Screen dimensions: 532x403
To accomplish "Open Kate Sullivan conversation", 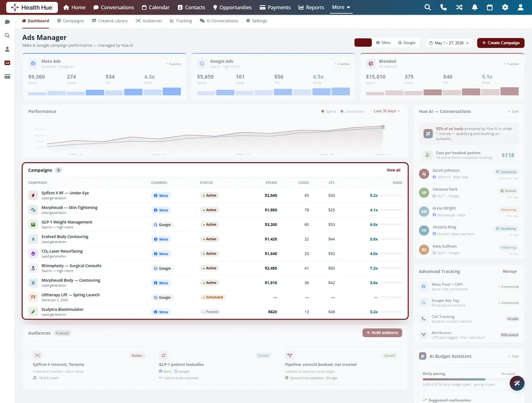I will click(469, 249).
